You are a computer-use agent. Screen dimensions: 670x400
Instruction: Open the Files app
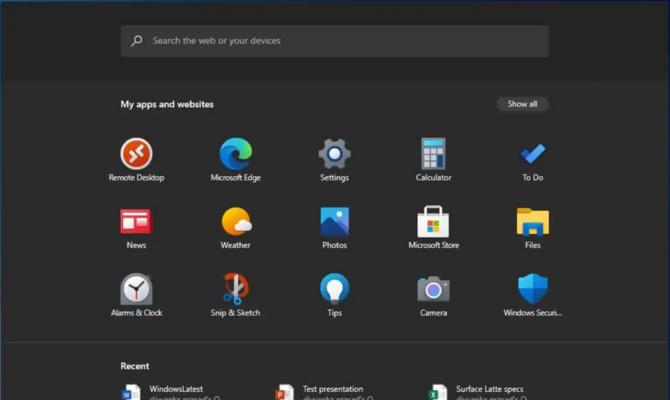coord(532,227)
